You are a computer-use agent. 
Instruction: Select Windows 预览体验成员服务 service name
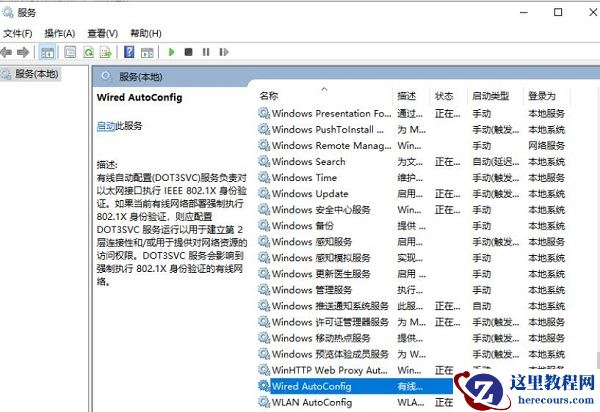[330, 355]
